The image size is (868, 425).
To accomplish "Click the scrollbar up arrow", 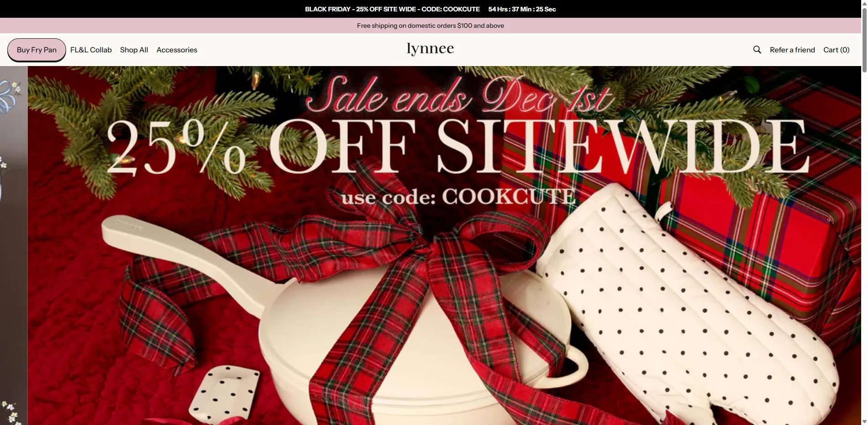I will coord(864,3).
